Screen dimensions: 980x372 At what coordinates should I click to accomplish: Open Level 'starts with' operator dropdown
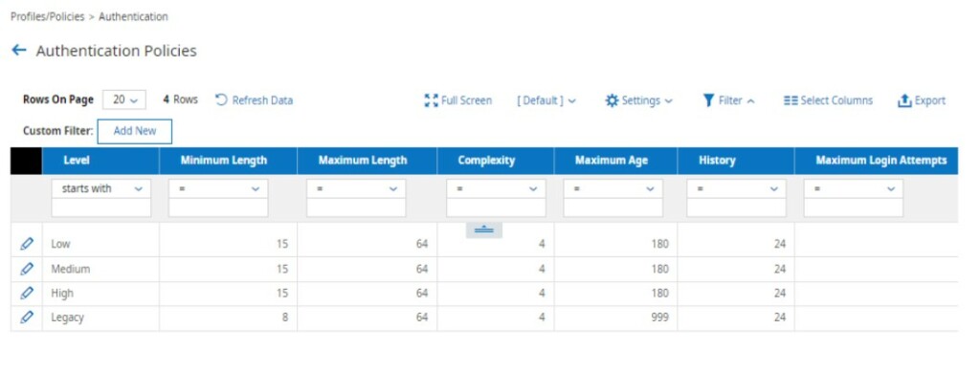[x=101, y=188]
